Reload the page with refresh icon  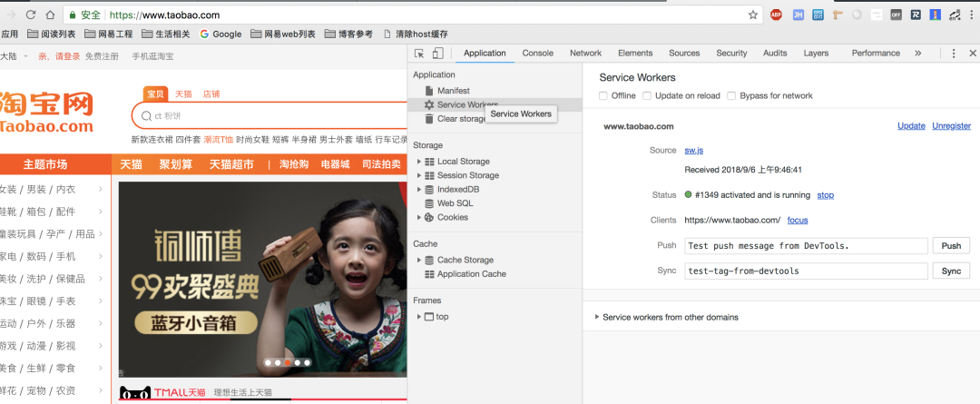(31, 15)
